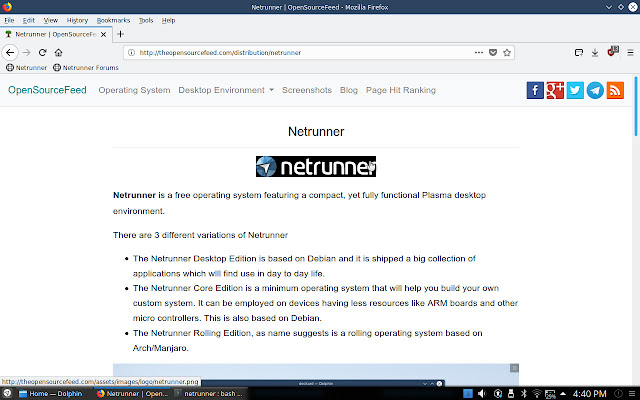Open a new tab with plus button

pyautogui.click(x=120, y=34)
